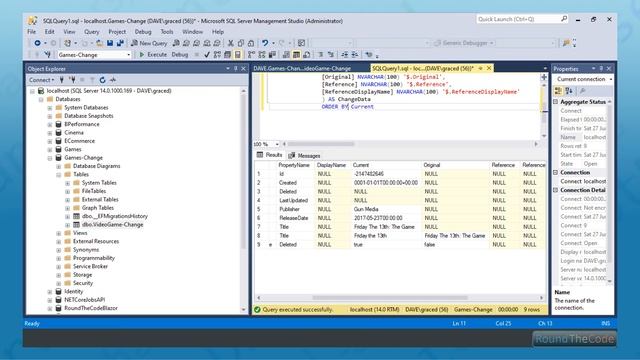Screen dimensions: 640x360
Task: Click the Quick Launch search magnifier icon
Action: point(564,19)
